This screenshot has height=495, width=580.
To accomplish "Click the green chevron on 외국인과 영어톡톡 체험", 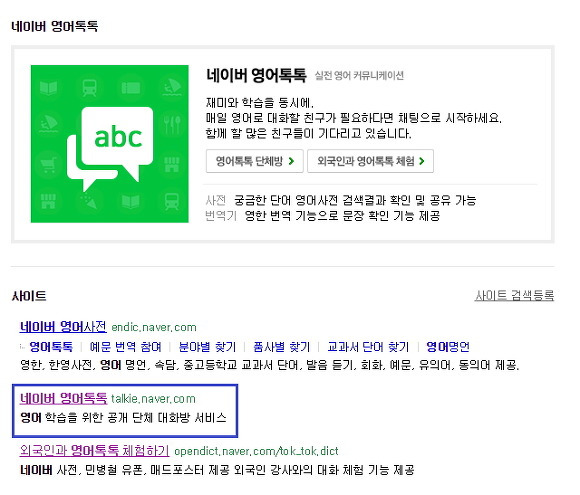I will tap(422, 161).
